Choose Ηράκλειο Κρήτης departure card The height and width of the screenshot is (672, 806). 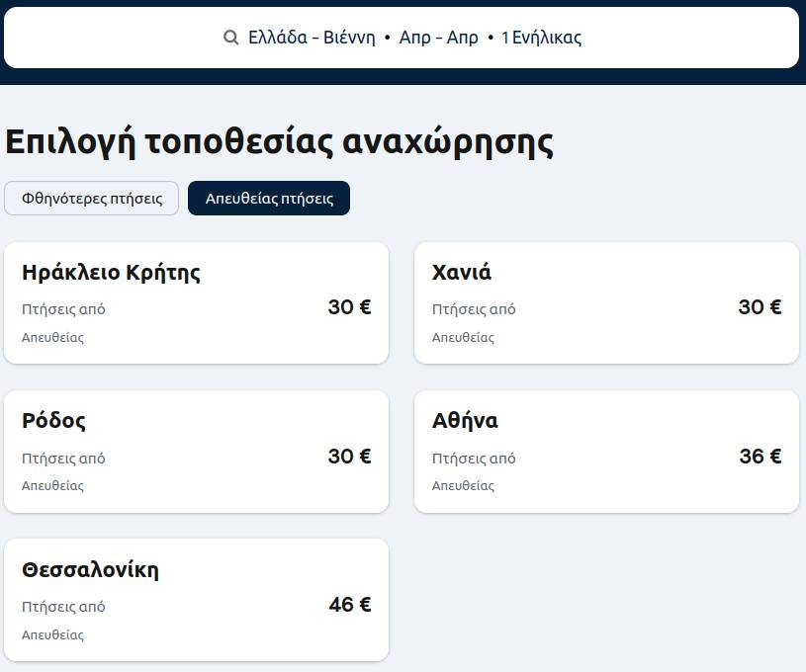coord(197,303)
